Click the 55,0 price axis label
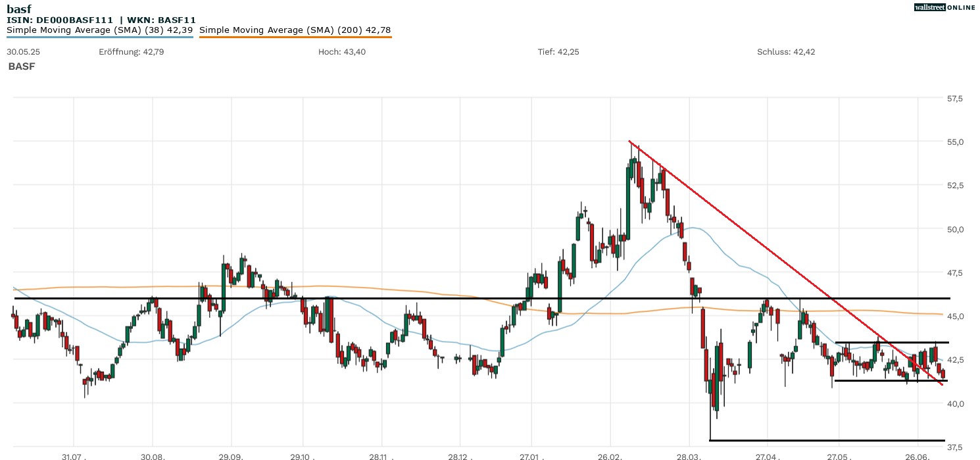 pos(954,142)
